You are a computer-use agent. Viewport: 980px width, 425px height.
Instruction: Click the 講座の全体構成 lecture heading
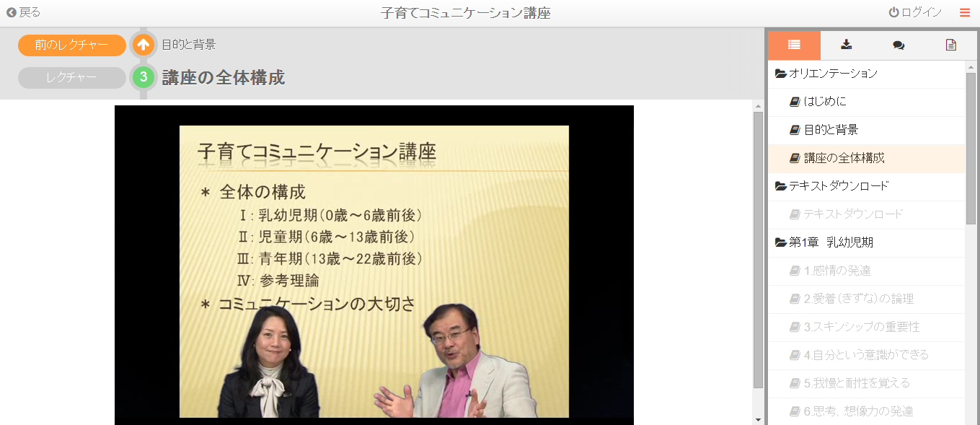click(x=224, y=78)
